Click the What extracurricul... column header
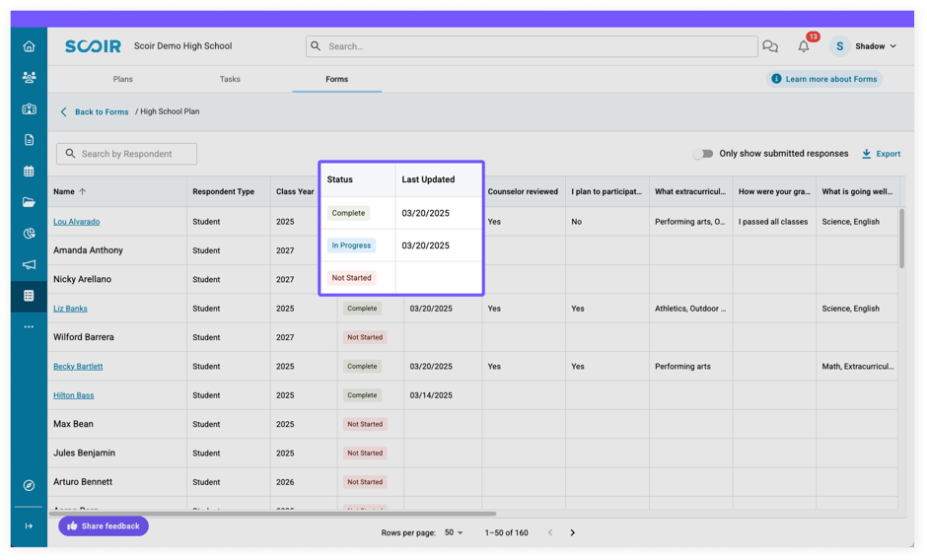This screenshot has height=560, width=927. [690, 191]
